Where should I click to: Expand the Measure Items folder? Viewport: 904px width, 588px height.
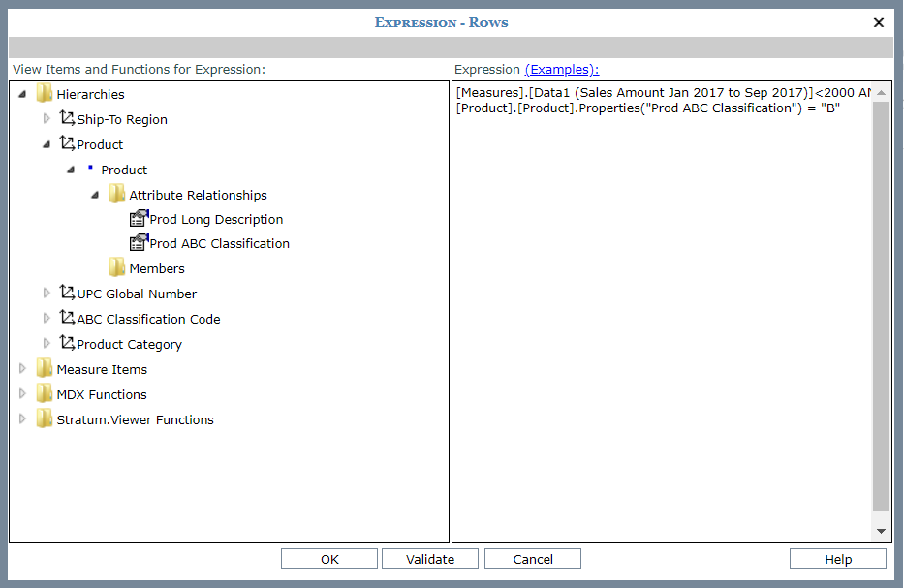tap(23, 369)
